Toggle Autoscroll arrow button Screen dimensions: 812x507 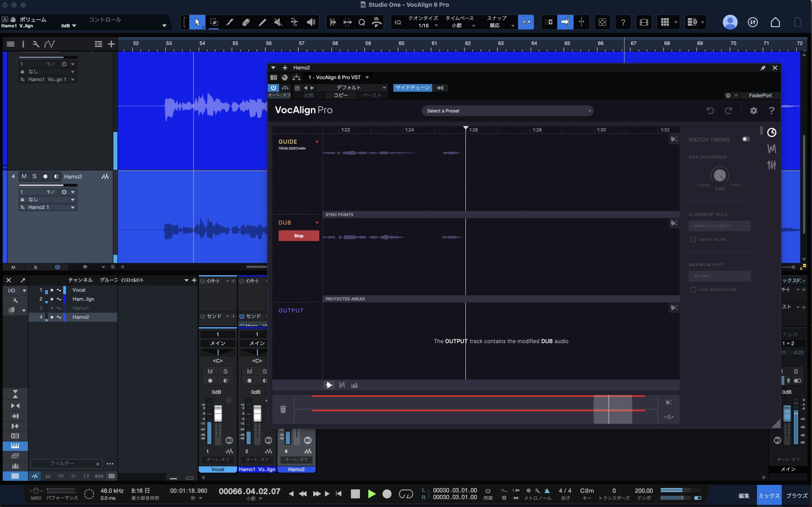coord(565,22)
